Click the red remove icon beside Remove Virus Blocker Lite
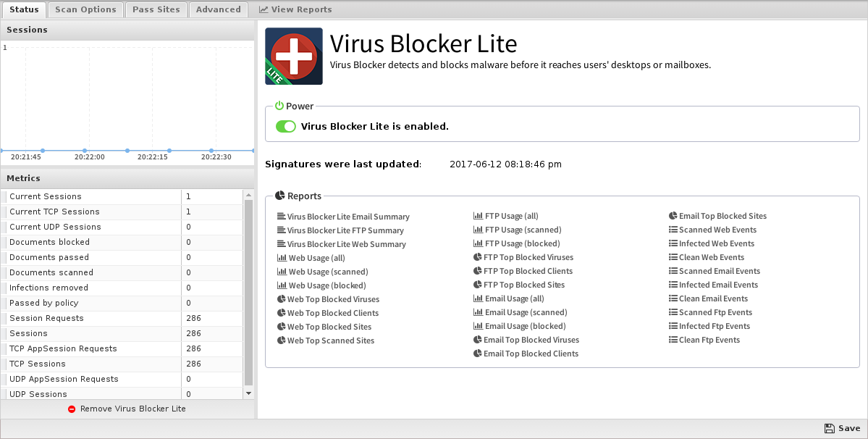The height and width of the screenshot is (439, 868). click(72, 409)
